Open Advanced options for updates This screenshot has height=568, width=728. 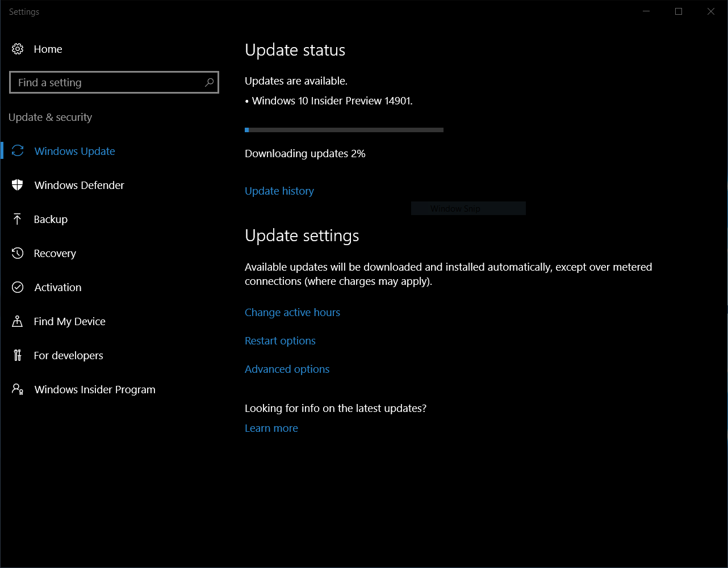pyautogui.click(x=287, y=369)
